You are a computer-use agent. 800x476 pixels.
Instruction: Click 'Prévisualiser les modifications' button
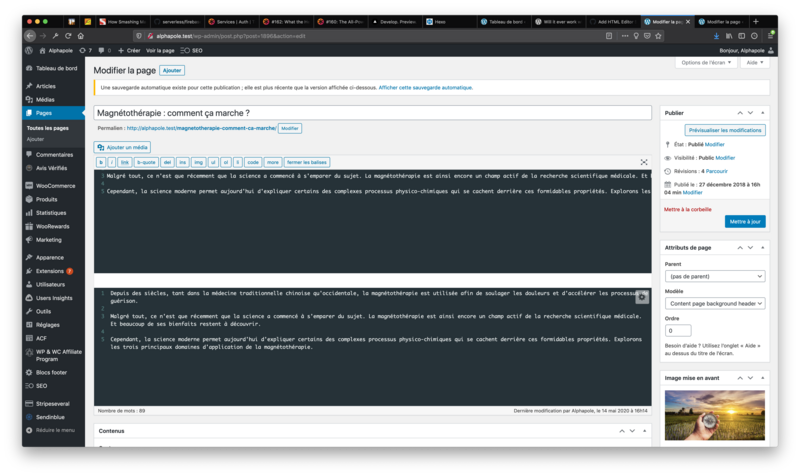pyautogui.click(x=724, y=130)
